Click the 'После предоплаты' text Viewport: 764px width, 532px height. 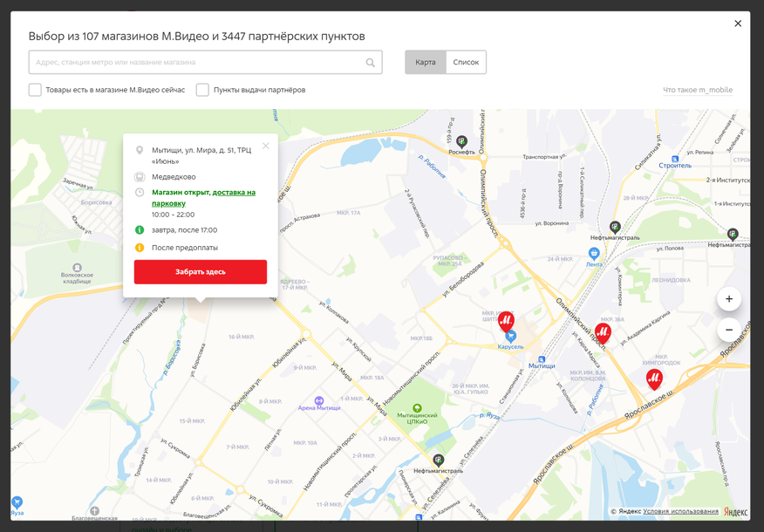coord(185,248)
